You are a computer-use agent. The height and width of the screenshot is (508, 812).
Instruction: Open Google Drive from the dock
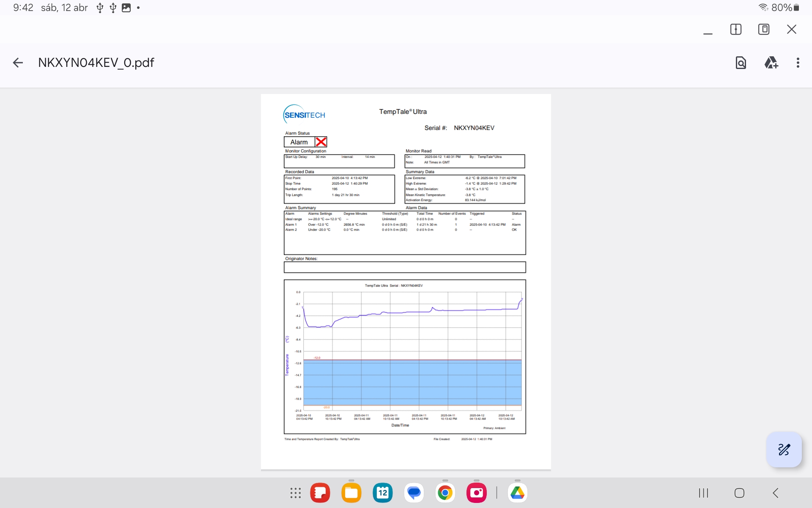[x=517, y=493]
